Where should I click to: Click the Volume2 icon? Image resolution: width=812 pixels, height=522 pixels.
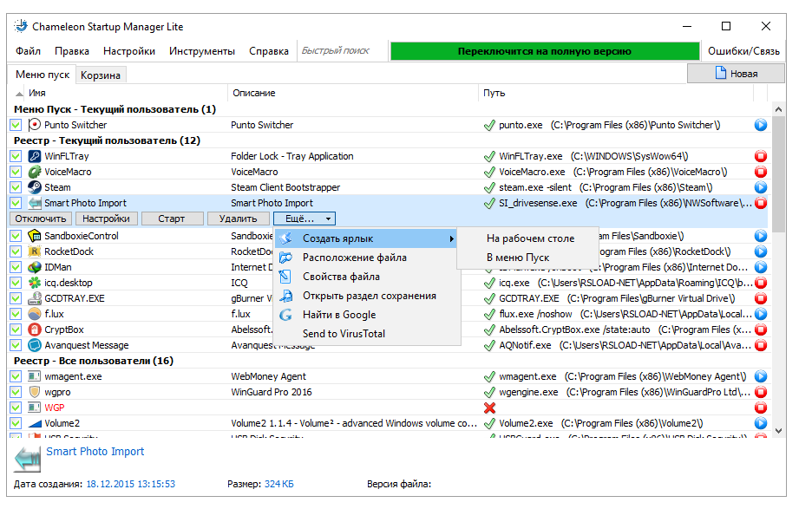click(x=34, y=423)
